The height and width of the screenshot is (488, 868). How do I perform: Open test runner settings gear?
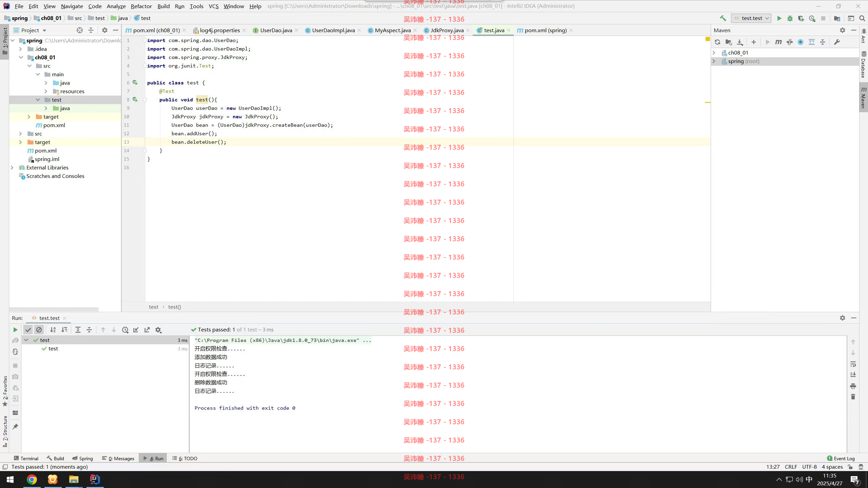pos(158,330)
